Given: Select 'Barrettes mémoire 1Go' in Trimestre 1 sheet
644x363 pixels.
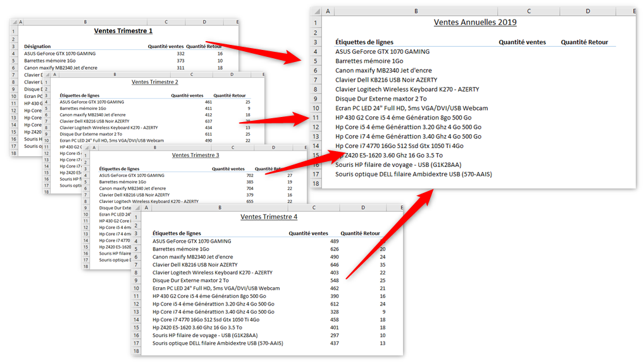Looking at the screenshot, I should click(50, 61).
